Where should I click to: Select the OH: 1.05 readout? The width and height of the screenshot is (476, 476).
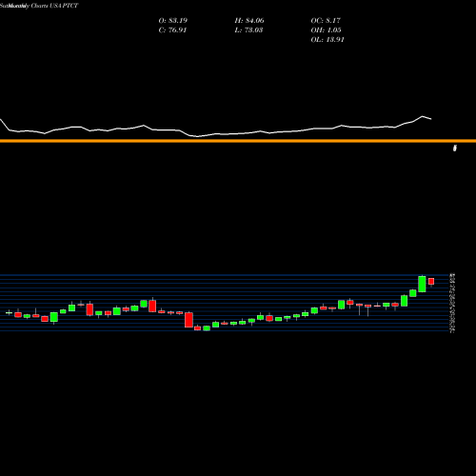click(x=326, y=30)
